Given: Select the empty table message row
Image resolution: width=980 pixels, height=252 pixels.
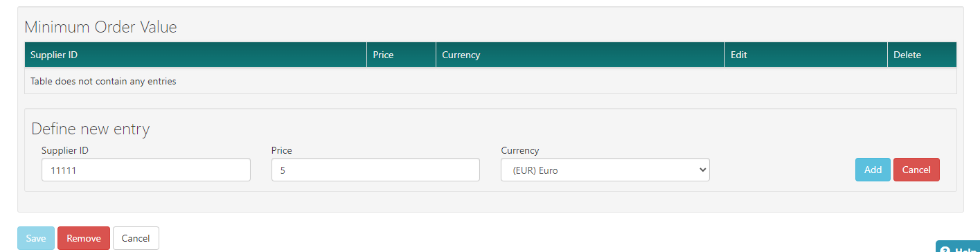Looking at the screenshot, I should coord(490,81).
